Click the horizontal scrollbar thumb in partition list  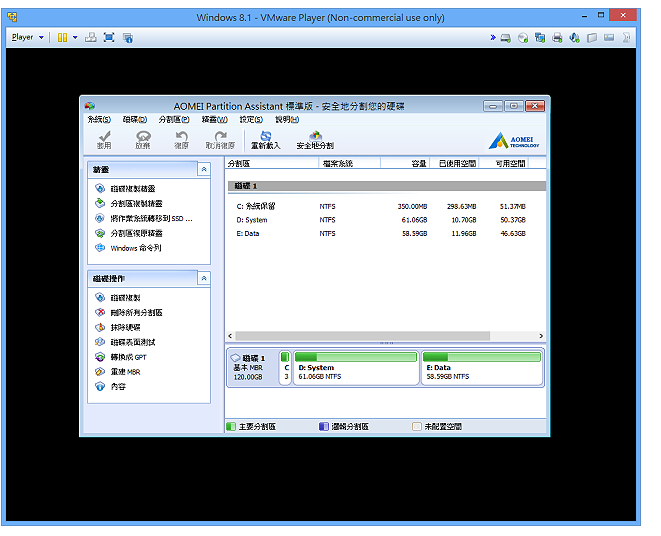(x=362, y=336)
